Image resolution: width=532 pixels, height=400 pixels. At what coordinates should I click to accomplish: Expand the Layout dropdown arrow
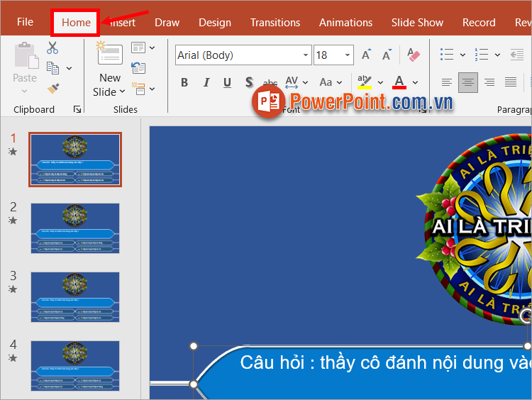(153, 48)
